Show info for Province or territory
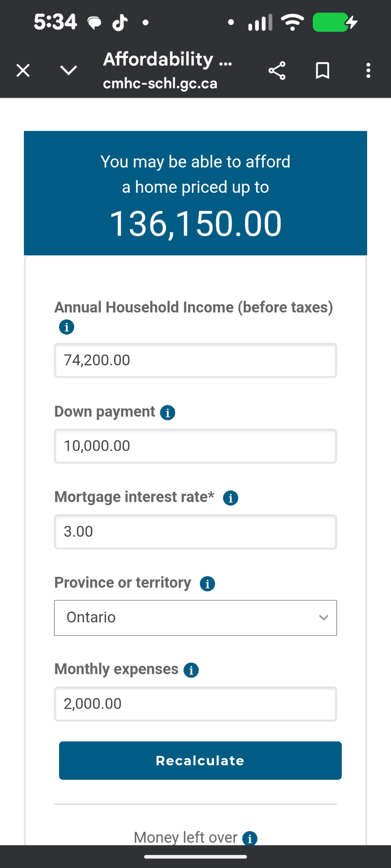 click(x=207, y=584)
